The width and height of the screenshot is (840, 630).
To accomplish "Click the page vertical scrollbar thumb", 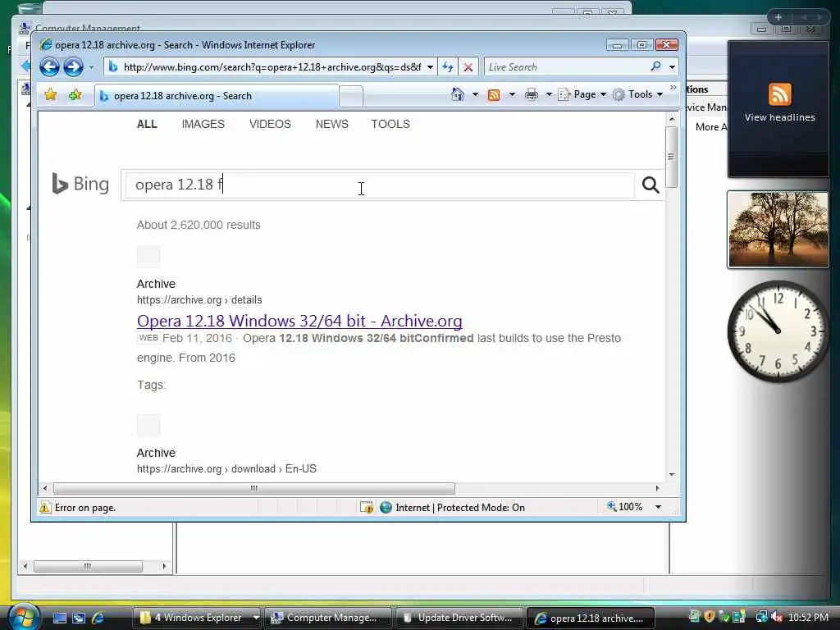I will [x=671, y=157].
